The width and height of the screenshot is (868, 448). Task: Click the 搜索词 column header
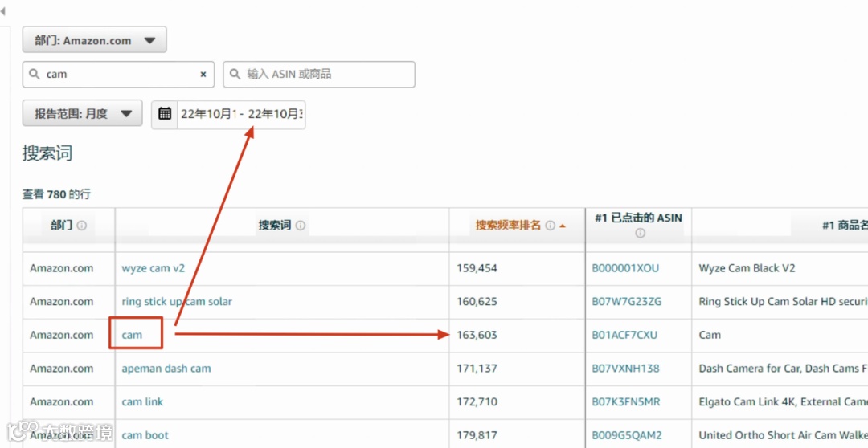pos(275,226)
